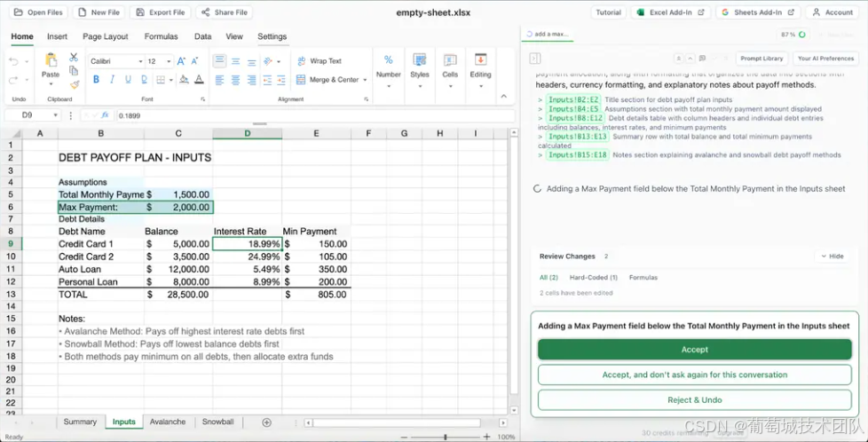Show the Hard-Coded (1) changes filter

tap(594, 278)
